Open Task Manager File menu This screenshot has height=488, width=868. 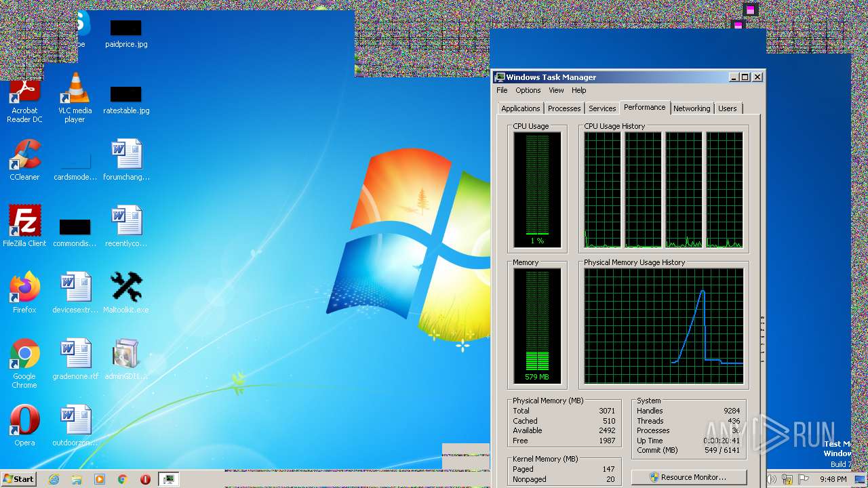pos(502,90)
